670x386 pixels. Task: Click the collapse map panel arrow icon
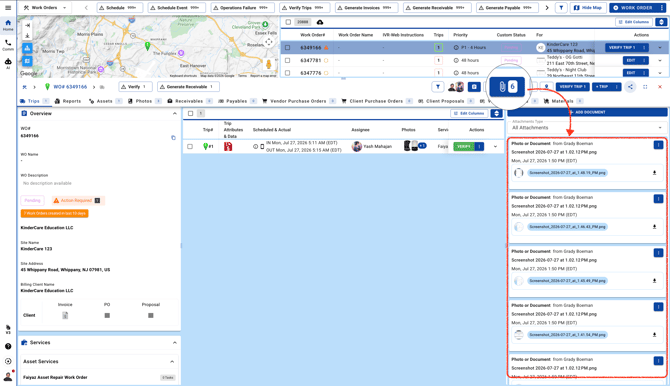pos(27,25)
